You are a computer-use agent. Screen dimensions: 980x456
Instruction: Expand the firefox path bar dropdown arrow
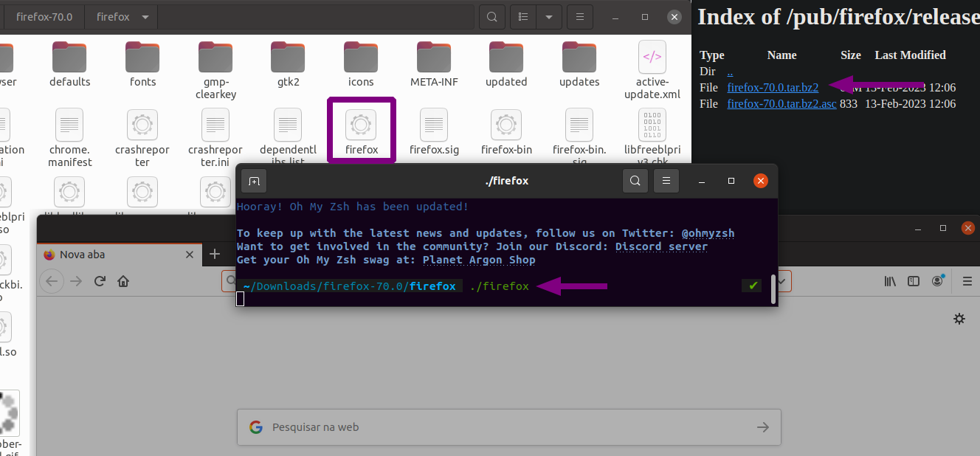tap(145, 17)
